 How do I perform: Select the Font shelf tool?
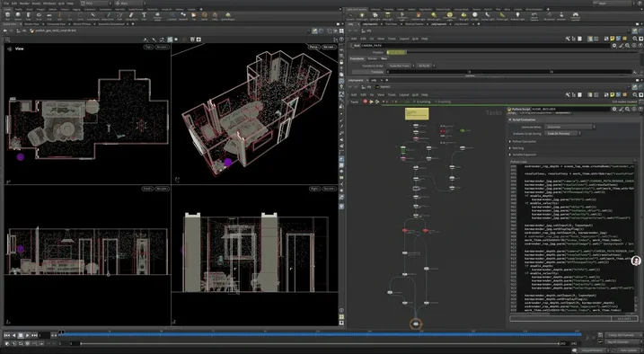(144, 16)
